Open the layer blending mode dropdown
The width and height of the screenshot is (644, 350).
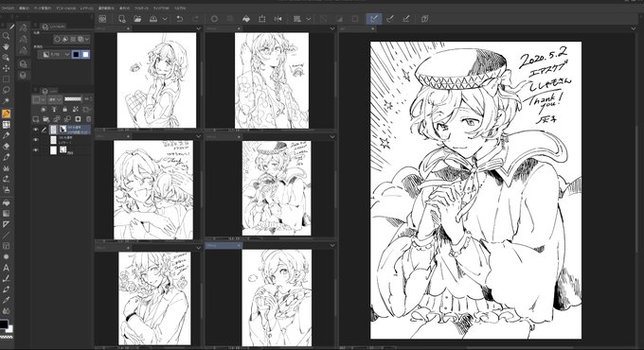tap(55, 99)
